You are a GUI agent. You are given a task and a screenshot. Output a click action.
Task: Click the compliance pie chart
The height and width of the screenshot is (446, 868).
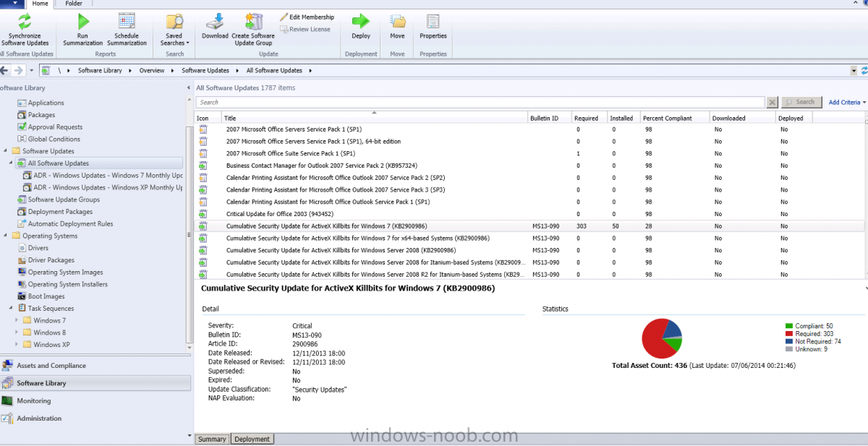(x=662, y=338)
